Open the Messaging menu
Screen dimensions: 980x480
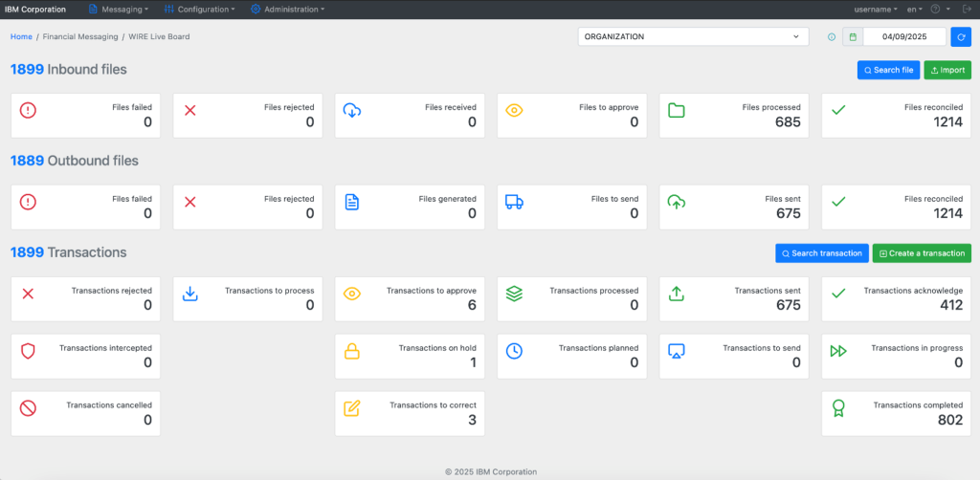118,10
